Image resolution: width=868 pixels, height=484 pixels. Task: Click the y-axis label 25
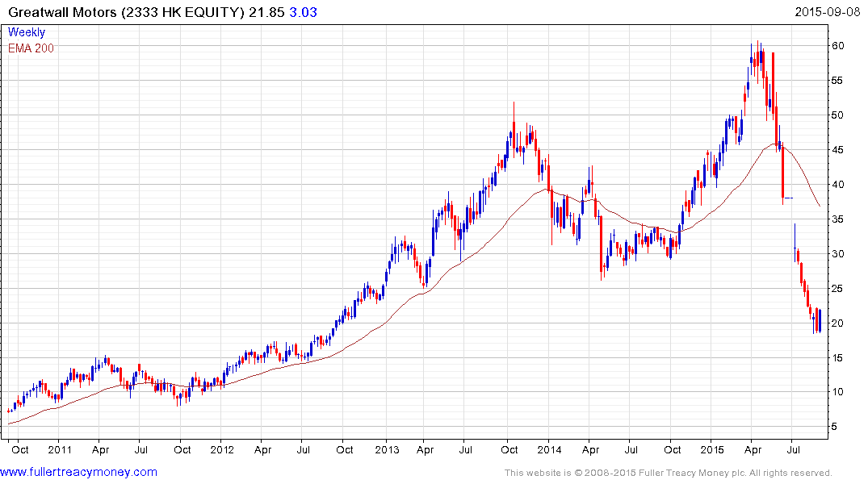(838, 289)
